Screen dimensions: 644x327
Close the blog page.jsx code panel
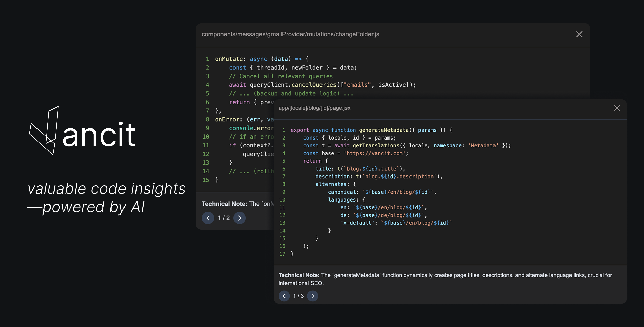click(x=617, y=108)
